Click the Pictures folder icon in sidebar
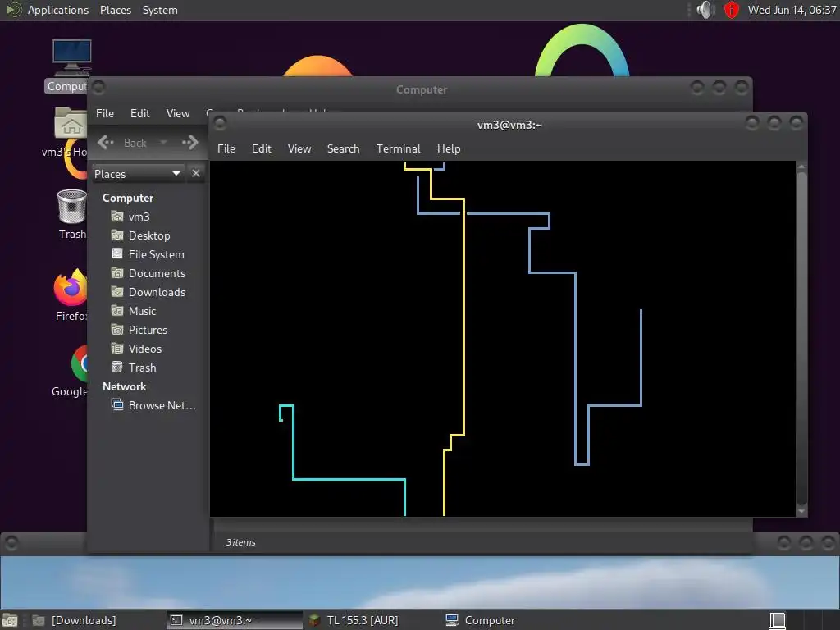 116,330
